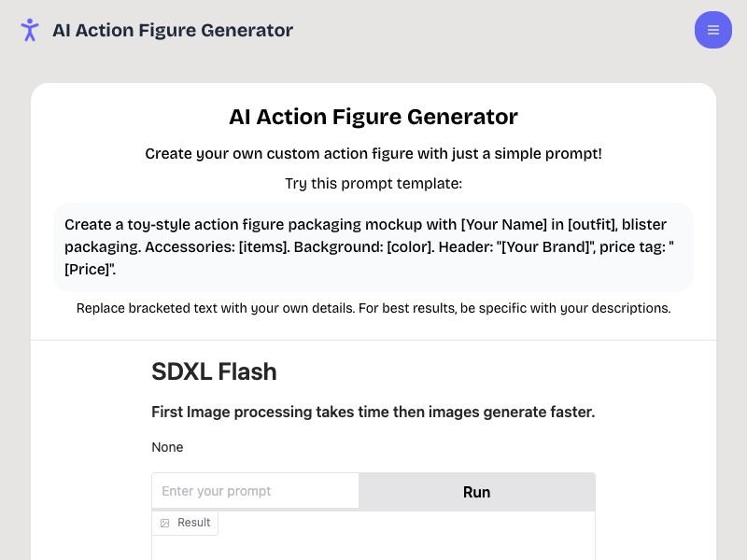Click the 'Create your own custom action figure' subtitle

(x=373, y=154)
